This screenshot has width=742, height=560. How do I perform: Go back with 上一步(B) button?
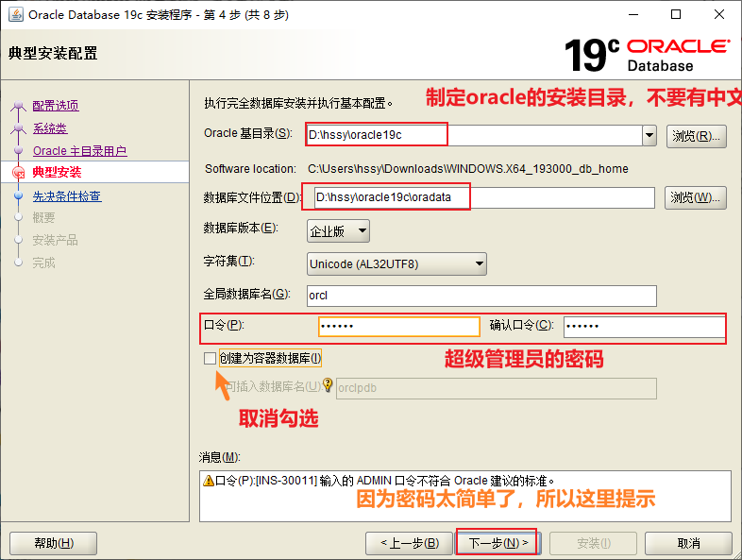[410, 543]
